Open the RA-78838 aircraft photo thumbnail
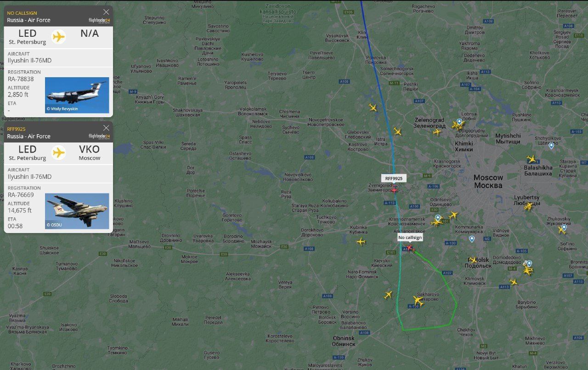 pyautogui.click(x=77, y=95)
